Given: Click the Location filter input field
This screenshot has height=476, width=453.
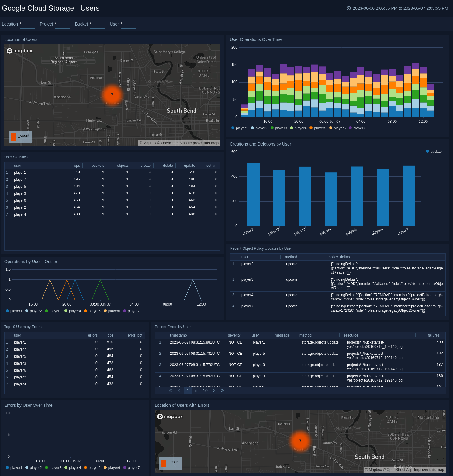Looking at the screenshot, I should click(x=27, y=24).
